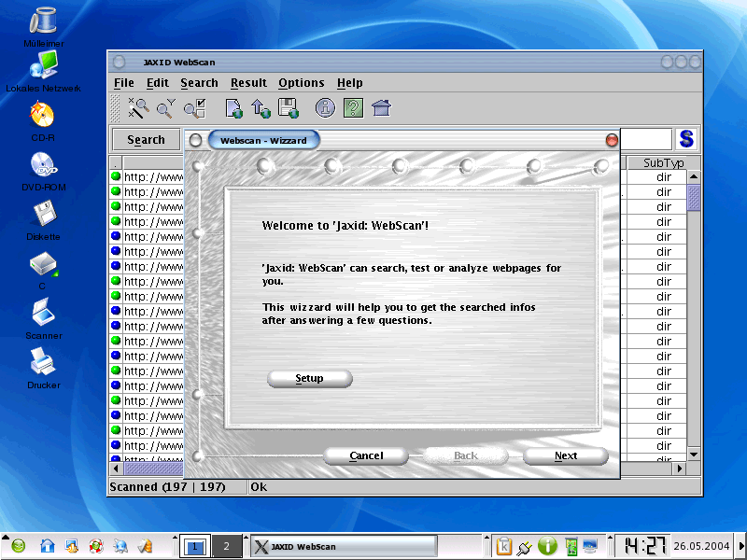Open the Edit menu
The width and height of the screenshot is (747, 560).
[x=158, y=83]
